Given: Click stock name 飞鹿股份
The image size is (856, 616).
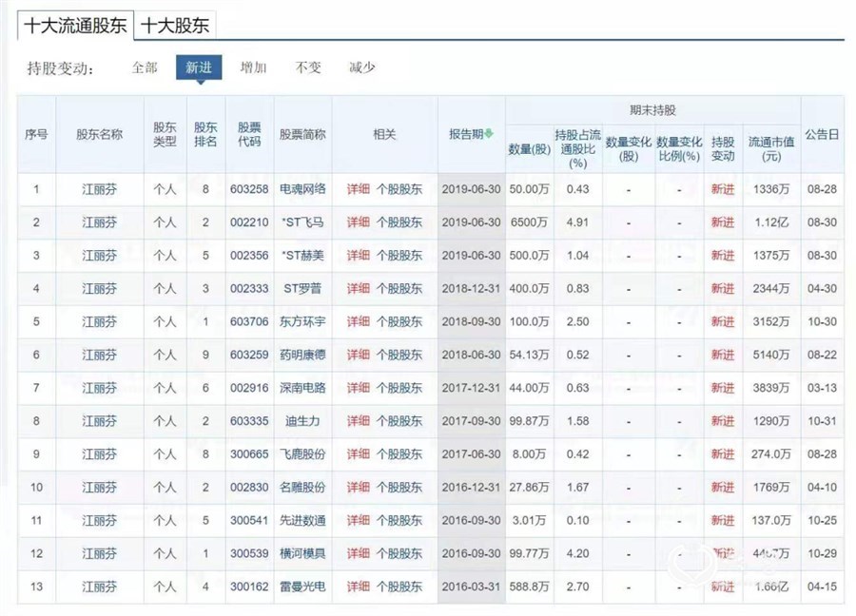Looking at the screenshot, I should coord(302,454).
